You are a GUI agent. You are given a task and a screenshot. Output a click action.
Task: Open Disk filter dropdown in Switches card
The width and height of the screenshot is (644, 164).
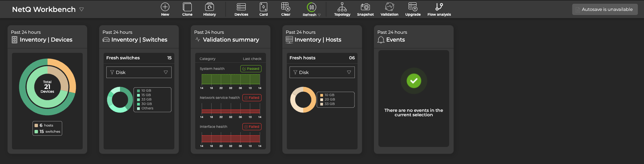tap(139, 72)
